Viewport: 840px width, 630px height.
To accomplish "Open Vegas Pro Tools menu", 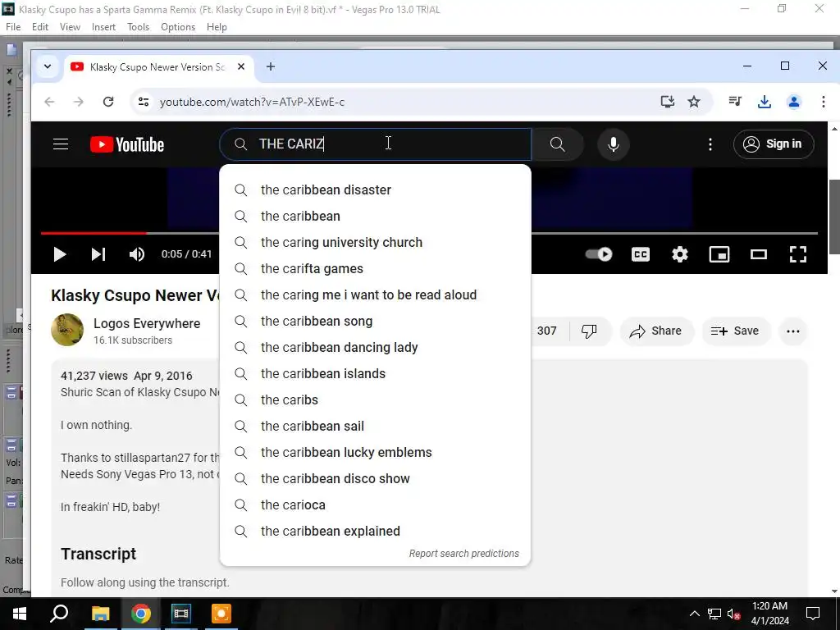I will click(138, 27).
